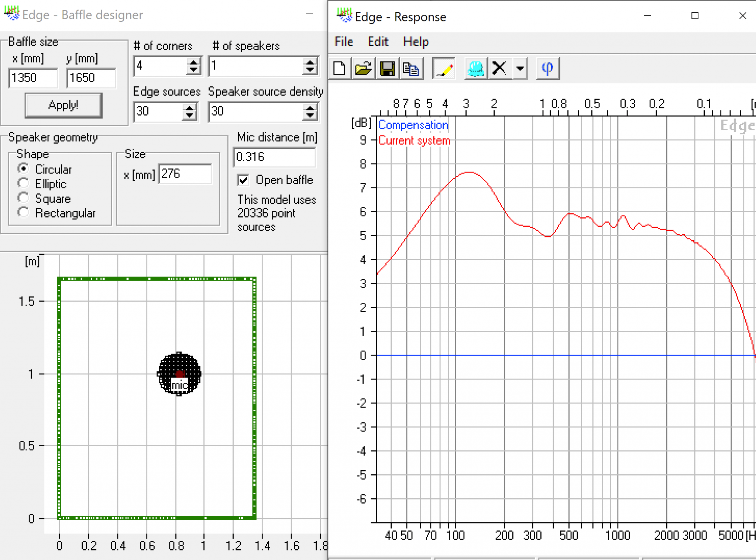Viewport: 756px width, 560px height.
Task: Open the Help menu
Action: (416, 41)
